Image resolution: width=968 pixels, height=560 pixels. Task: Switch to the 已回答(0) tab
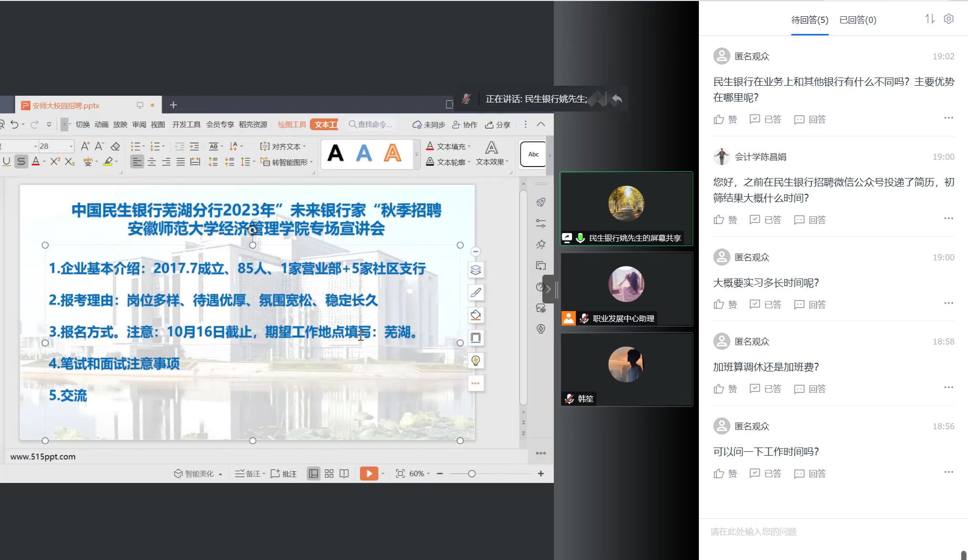(x=857, y=20)
